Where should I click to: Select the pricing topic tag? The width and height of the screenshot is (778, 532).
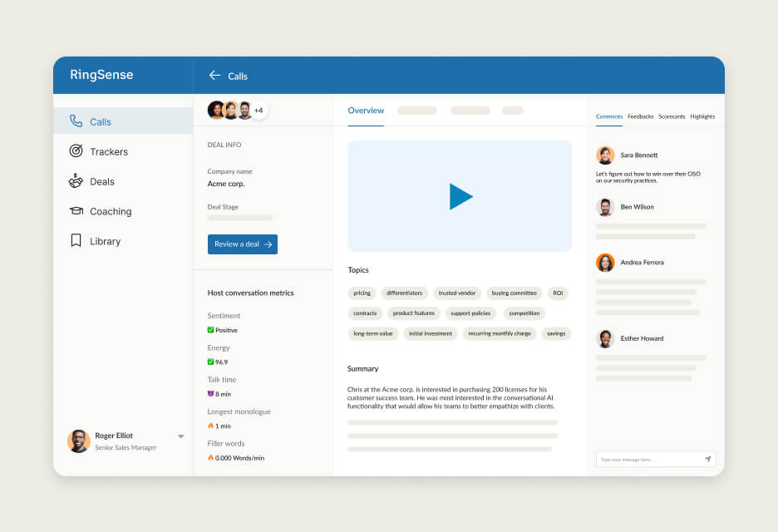[x=362, y=293]
